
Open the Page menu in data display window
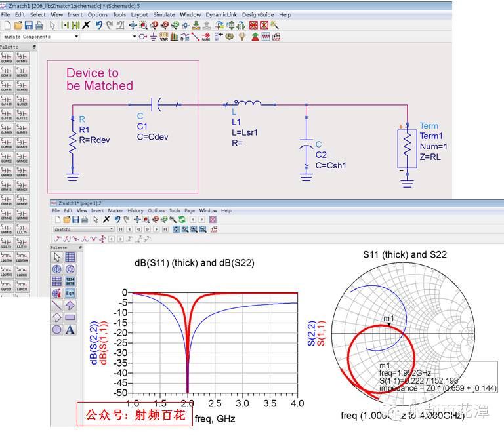point(190,210)
